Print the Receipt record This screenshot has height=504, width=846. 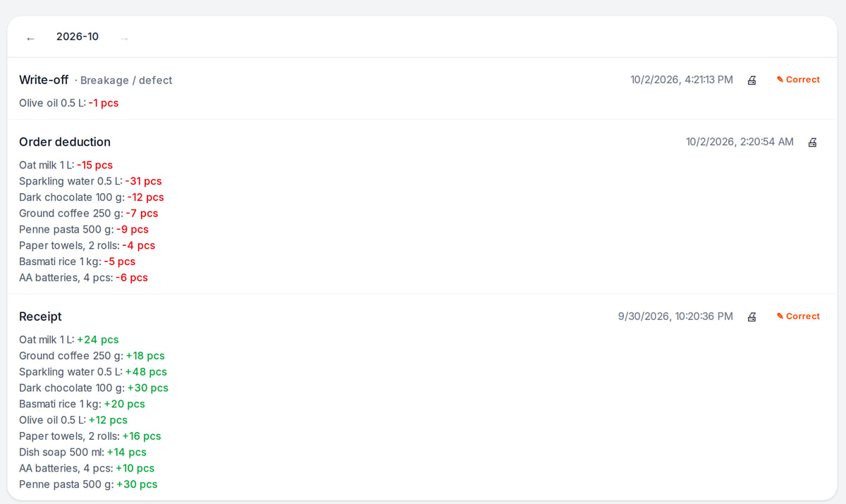(x=752, y=316)
